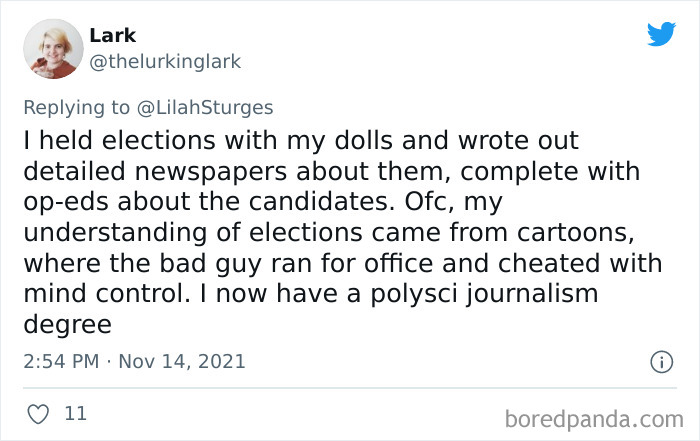Like the tweet with the heart icon
Image resolution: width=700 pixels, height=441 pixels.
coord(38,412)
